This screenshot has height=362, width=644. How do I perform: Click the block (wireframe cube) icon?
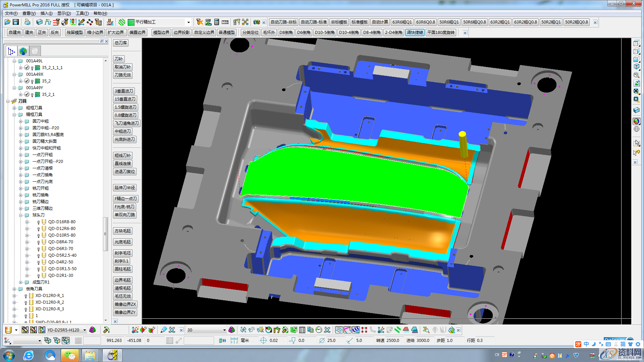pos(39,22)
